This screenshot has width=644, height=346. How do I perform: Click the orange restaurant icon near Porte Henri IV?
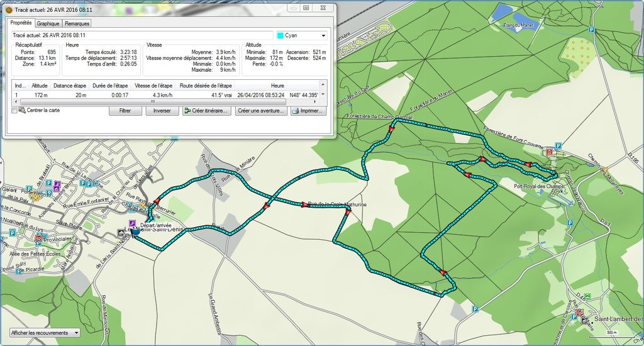(x=36, y=196)
